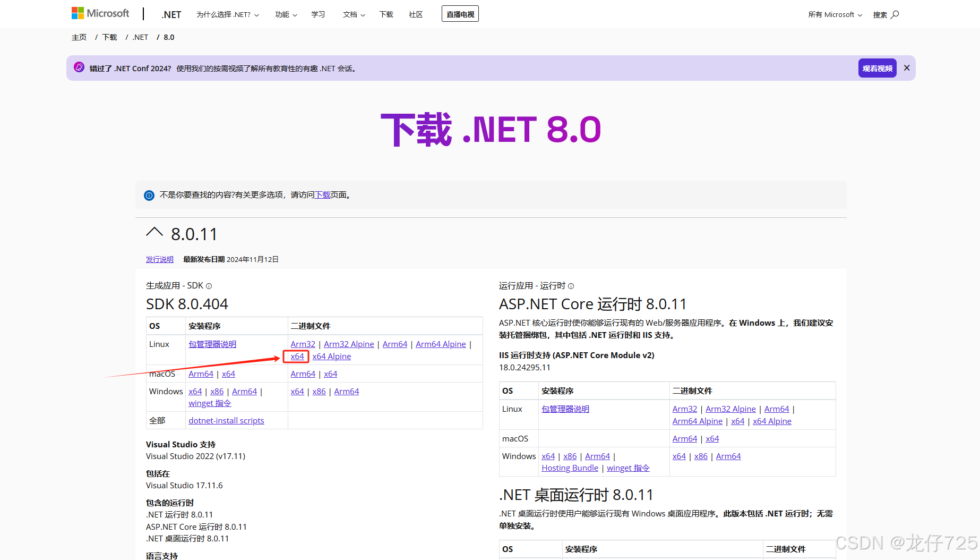Download SDK Windows x86 installer
This screenshot has width=980, height=560.
click(217, 392)
